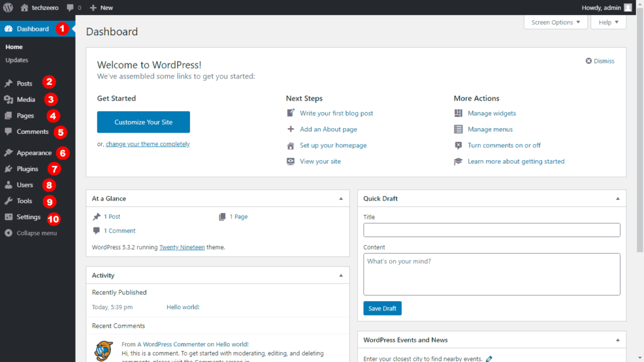The height and width of the screenshot is (362, 644).
Task: Click the Dashboard gauge icon in sidebar
Action: (x=8, y=29)
